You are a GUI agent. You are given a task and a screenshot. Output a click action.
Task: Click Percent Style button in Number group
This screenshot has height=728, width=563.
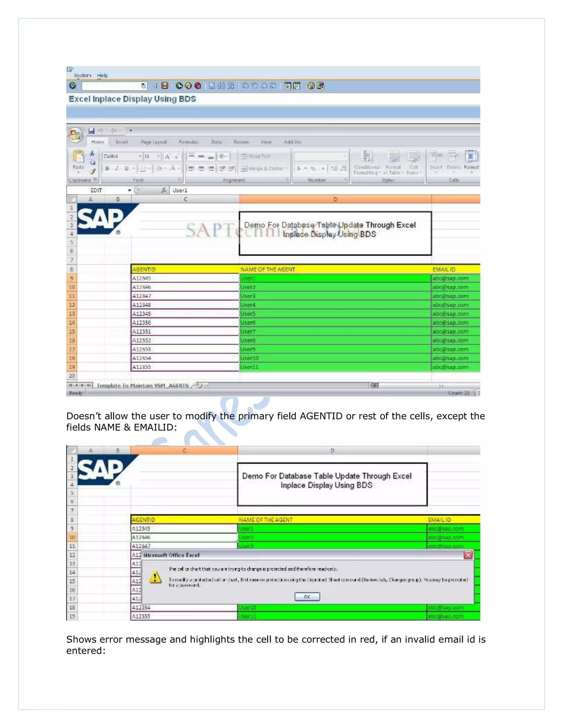[x=313, y=168]
